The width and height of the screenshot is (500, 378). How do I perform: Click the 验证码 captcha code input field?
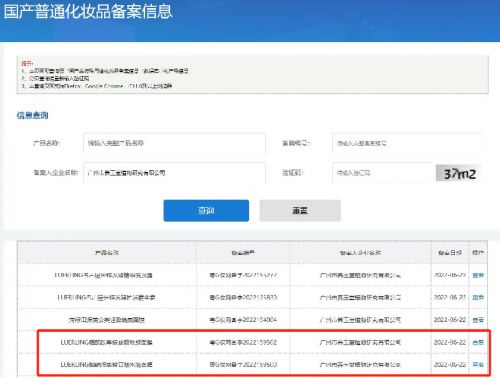coord(382,173)
